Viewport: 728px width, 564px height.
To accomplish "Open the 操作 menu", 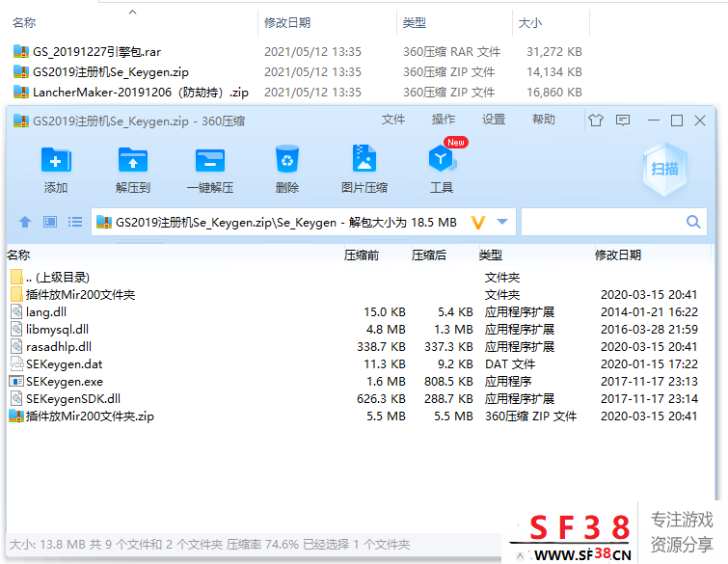I will click(x=443, y=120).
